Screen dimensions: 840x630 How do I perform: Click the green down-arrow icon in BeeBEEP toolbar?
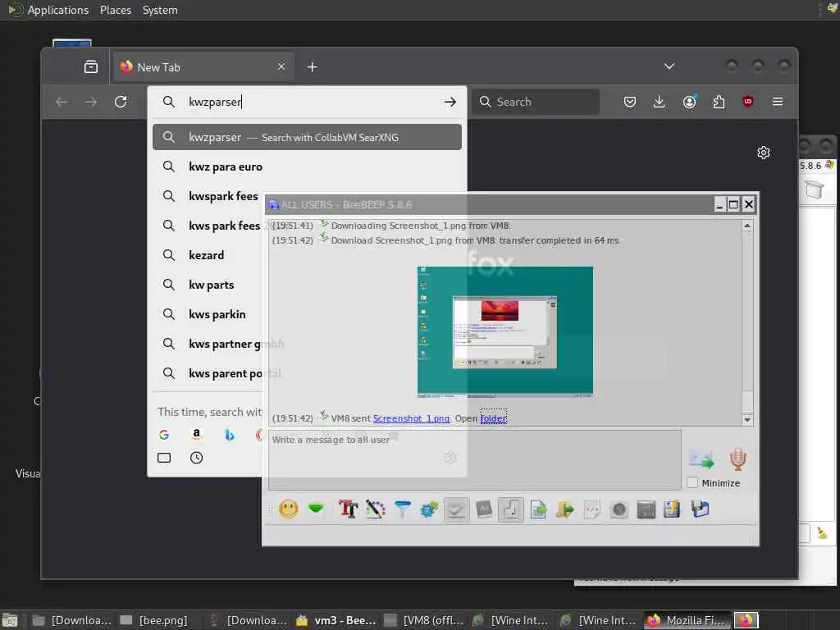pyautogui.click(x=316, y=509)
